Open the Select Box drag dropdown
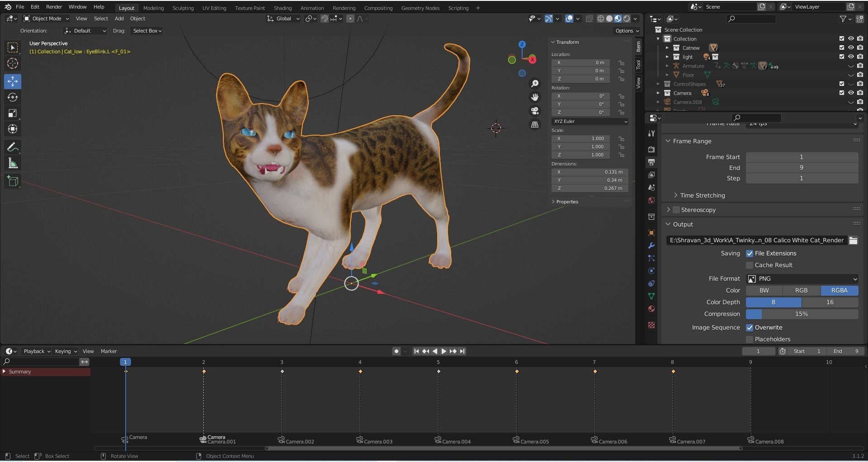The height and width of the screenshot is (462, 868). point(147,31)
